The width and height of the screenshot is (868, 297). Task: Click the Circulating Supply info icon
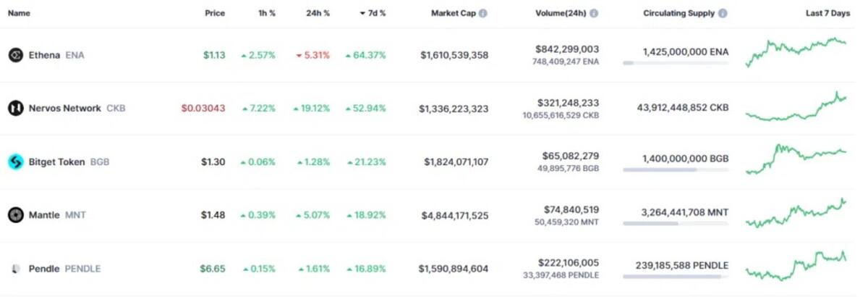click(x=723, y=13)
